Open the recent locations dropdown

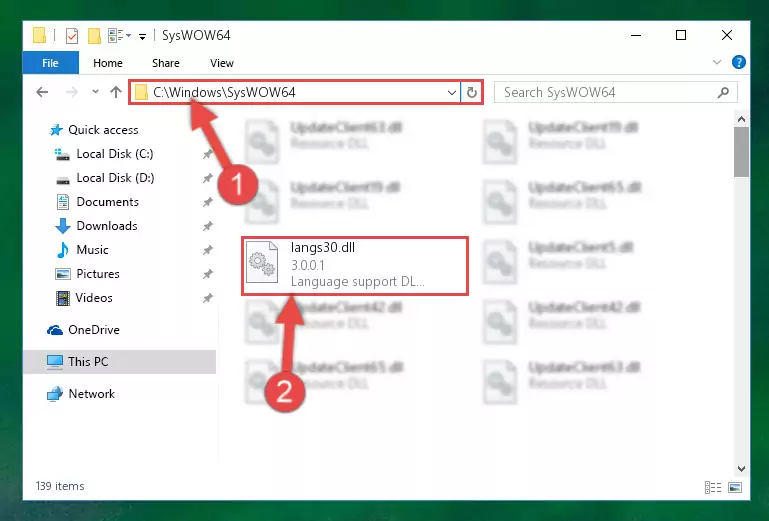pos(95,92)
